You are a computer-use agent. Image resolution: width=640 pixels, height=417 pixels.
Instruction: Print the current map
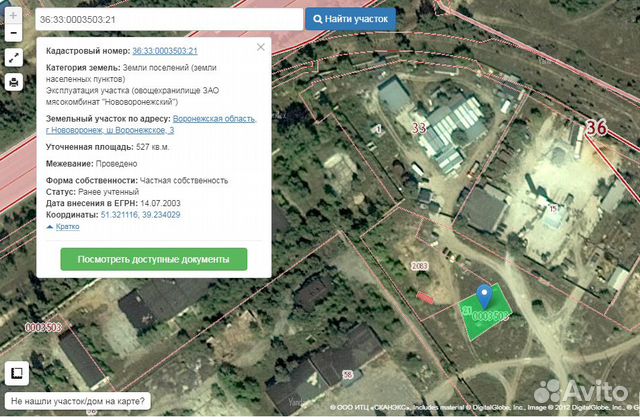(13, 81)
